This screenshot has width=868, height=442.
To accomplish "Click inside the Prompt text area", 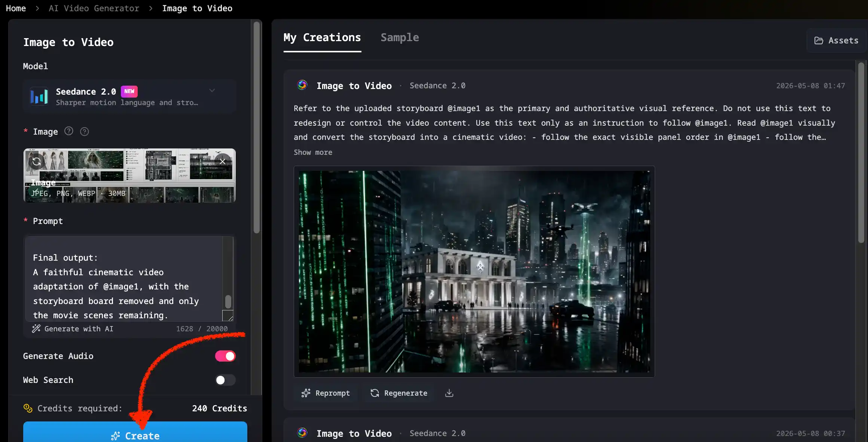I will (125, 279).
